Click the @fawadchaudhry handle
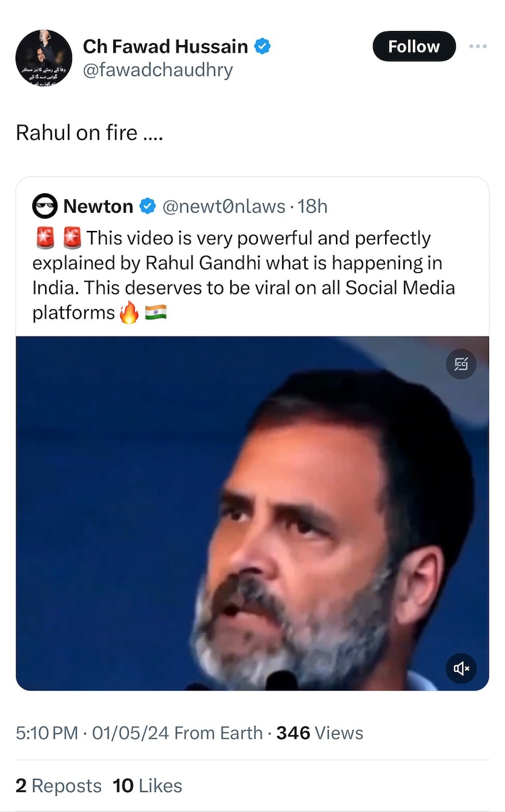Image resolution: width=505 pixels, height=812 pixels. click(158, 69)
